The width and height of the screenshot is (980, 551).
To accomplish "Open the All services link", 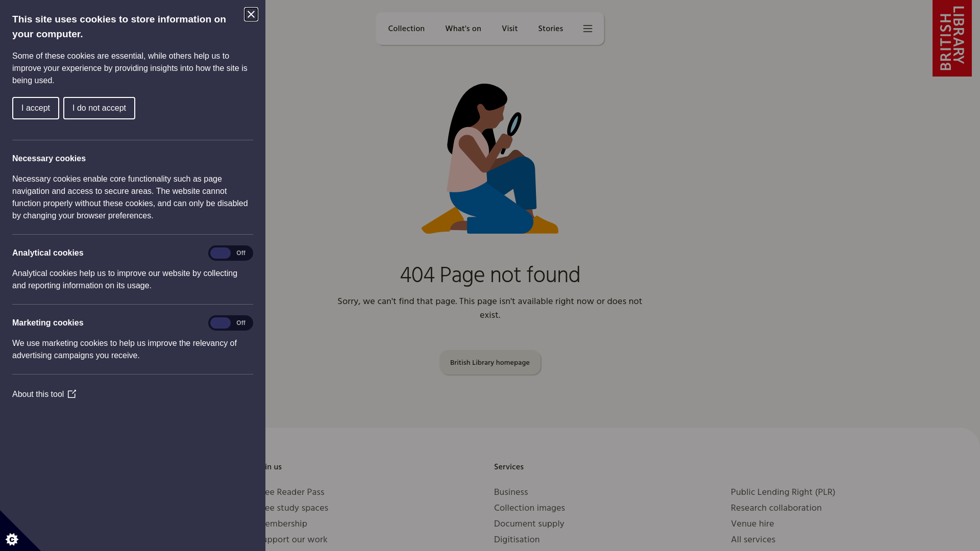I will (753, 540).
